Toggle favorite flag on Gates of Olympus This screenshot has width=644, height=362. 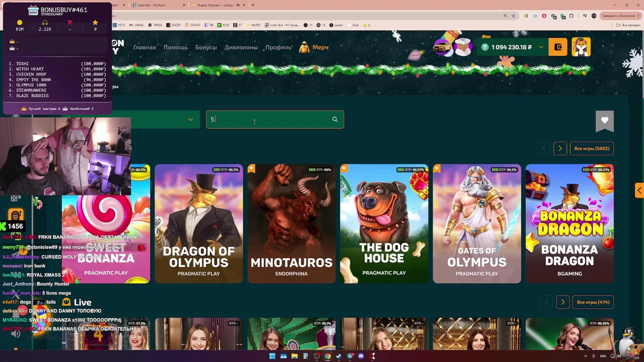coord(437,169)
